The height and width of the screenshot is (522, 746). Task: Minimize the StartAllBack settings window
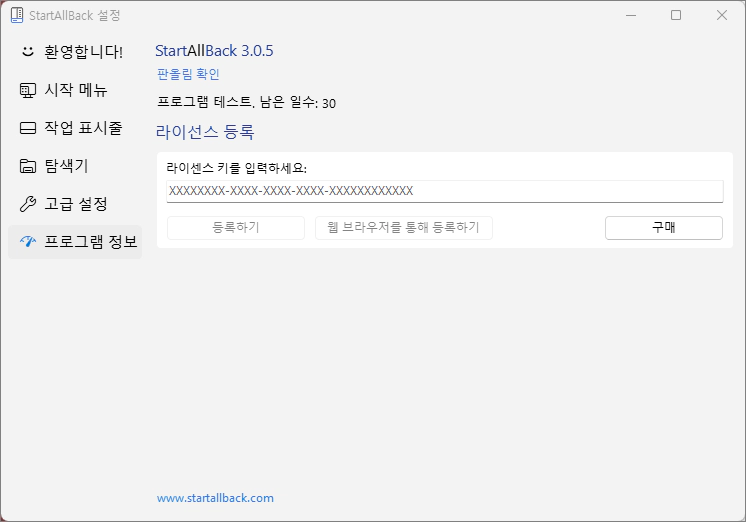tap(631, 15)
